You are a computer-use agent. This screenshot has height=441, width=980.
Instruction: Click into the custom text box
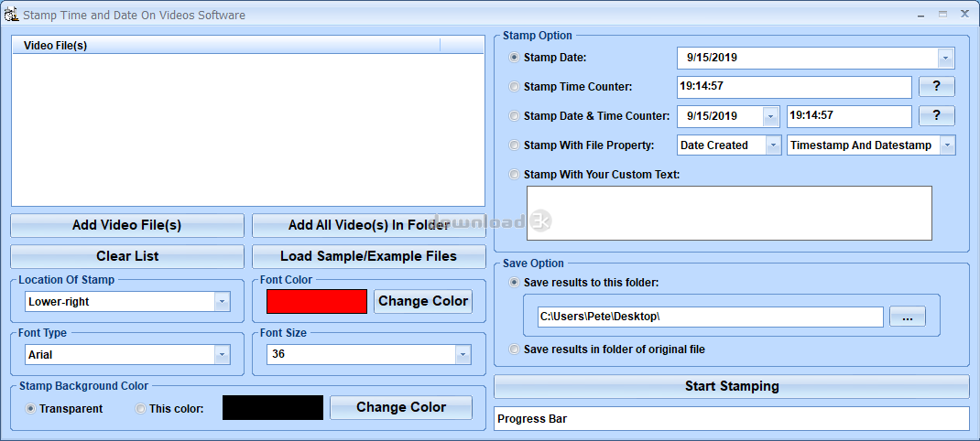729,213
